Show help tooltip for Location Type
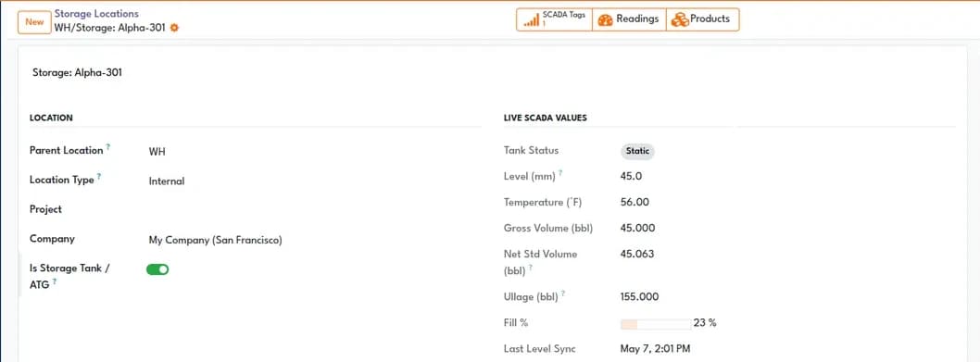980x362 pixels. click(99, 176)
